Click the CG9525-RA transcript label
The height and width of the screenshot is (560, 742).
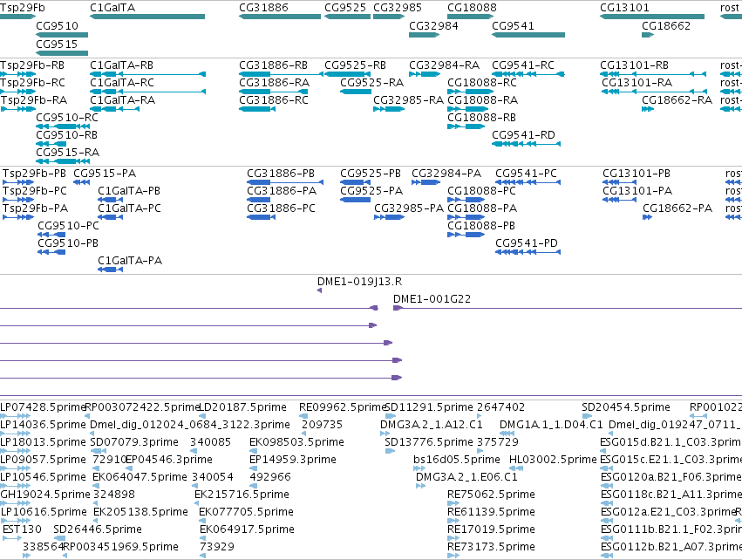click(372, 82)
